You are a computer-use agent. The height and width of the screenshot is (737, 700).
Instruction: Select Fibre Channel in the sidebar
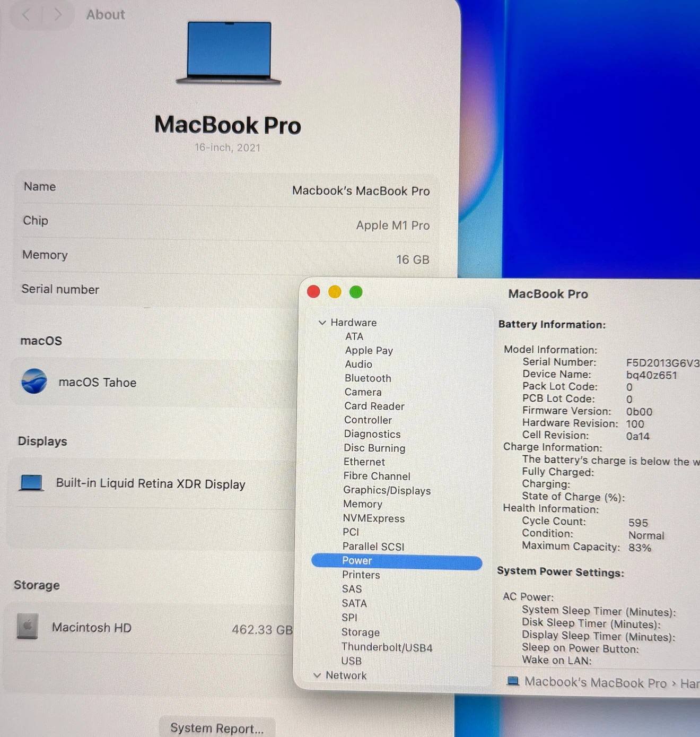point(377,476)
